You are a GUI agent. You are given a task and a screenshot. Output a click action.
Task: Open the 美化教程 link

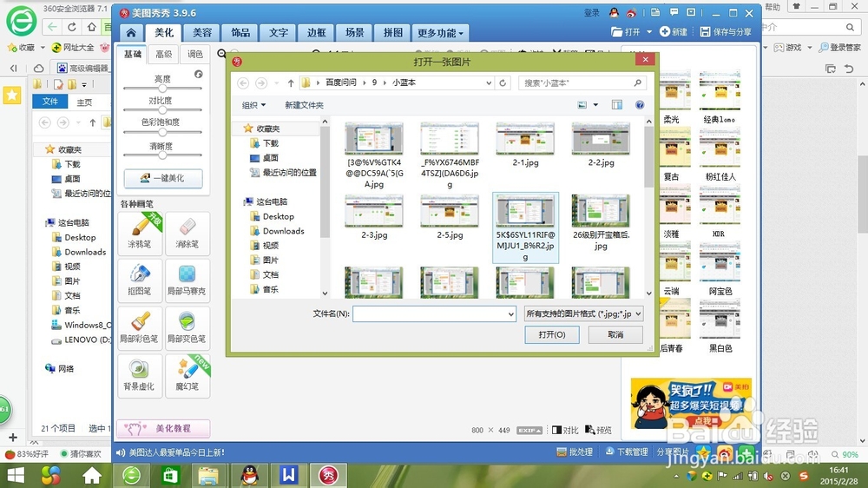(163, 428)
